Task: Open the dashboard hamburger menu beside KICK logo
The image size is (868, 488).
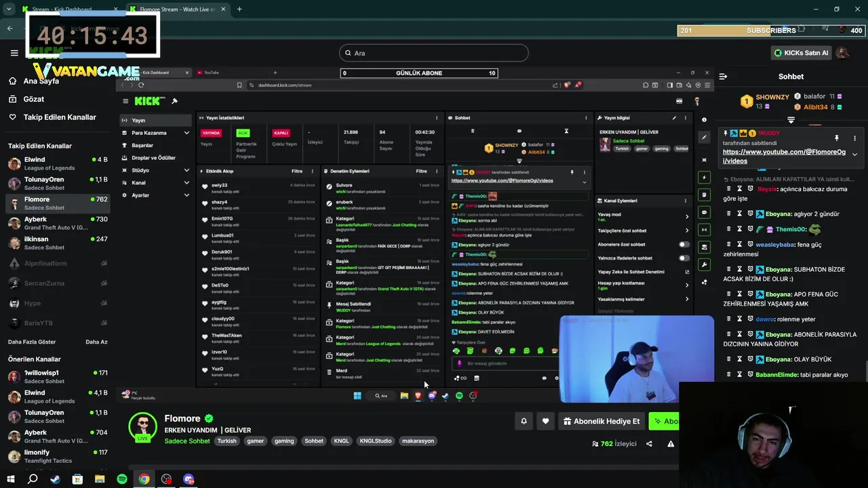Action: (x=125, y=101)
